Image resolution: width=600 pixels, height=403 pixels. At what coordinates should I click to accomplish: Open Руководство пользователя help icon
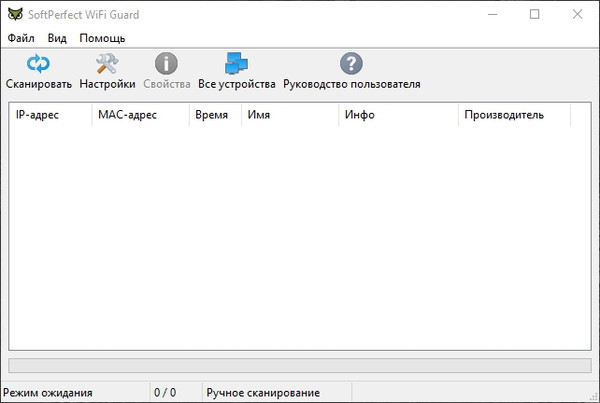[351, 65]
